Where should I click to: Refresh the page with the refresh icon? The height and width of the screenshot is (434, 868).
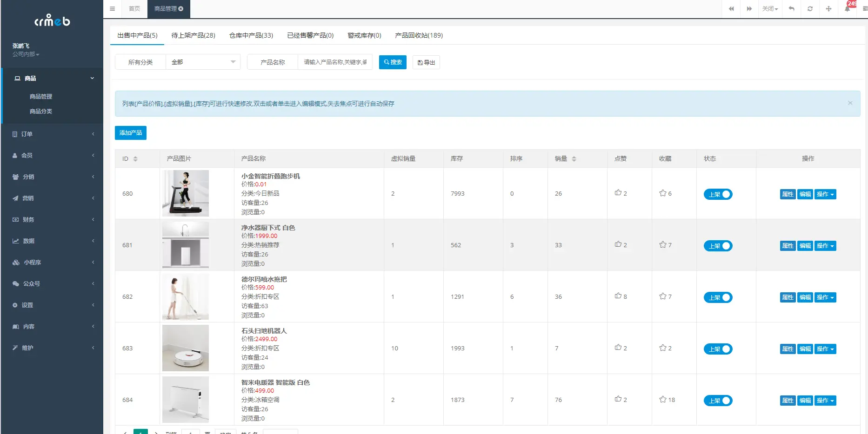(x=810, y=9)
